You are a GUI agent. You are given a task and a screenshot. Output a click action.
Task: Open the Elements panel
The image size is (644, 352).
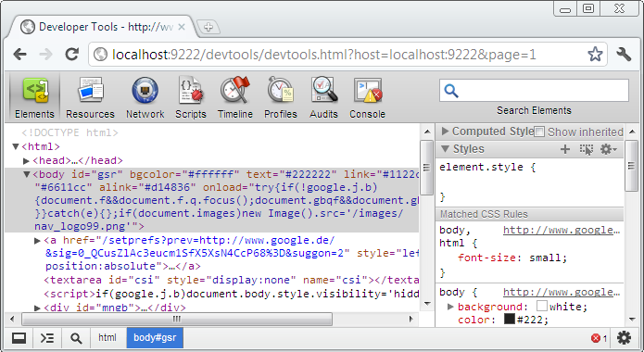click(34, 98)
